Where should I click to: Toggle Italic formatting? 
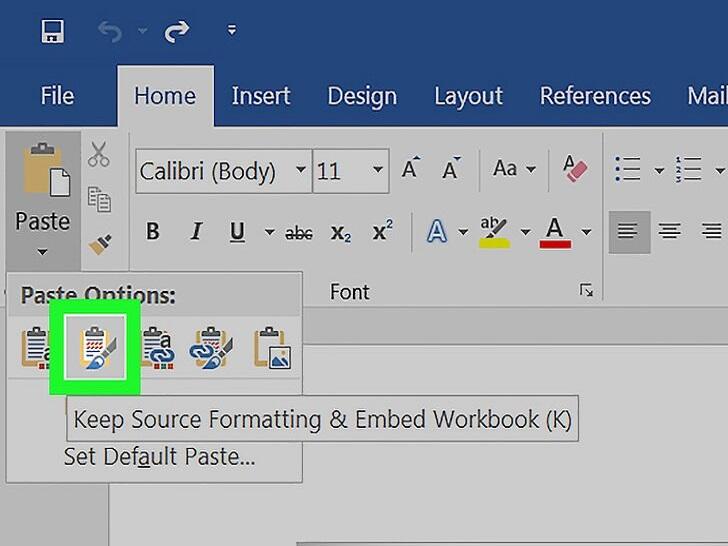196,231
